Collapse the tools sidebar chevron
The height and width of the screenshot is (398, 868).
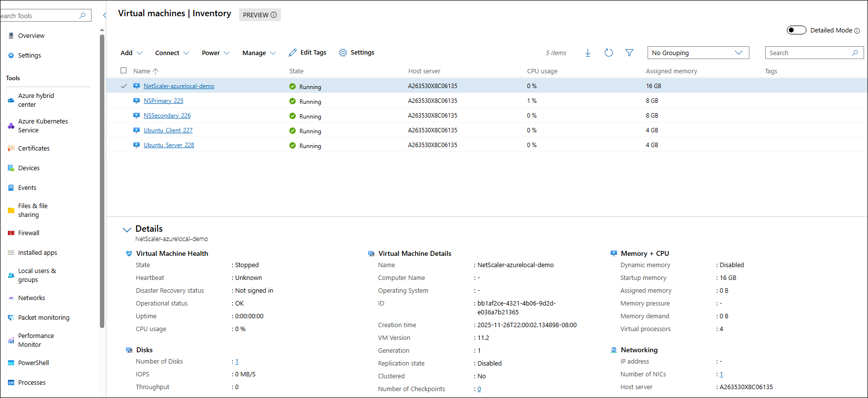coord(104,15)
